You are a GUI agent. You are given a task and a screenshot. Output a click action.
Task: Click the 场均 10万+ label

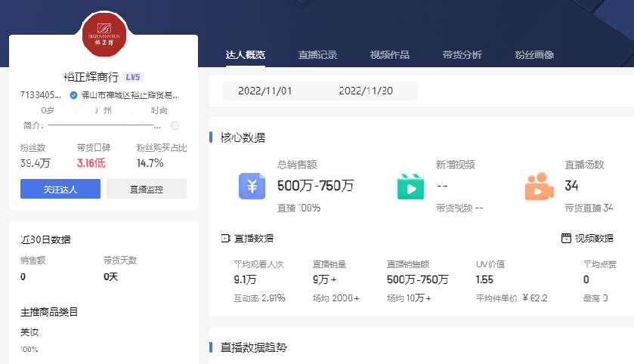coord(409,298)
